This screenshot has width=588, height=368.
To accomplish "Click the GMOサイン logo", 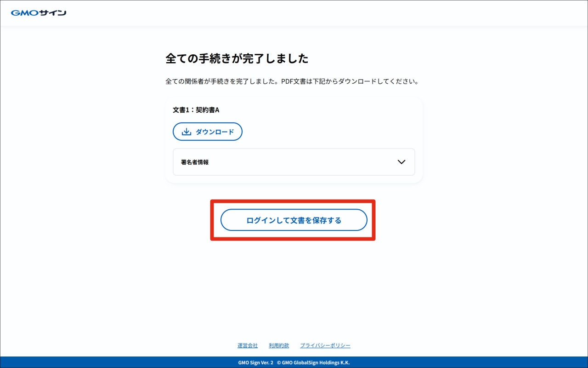I will click(39, 13).
